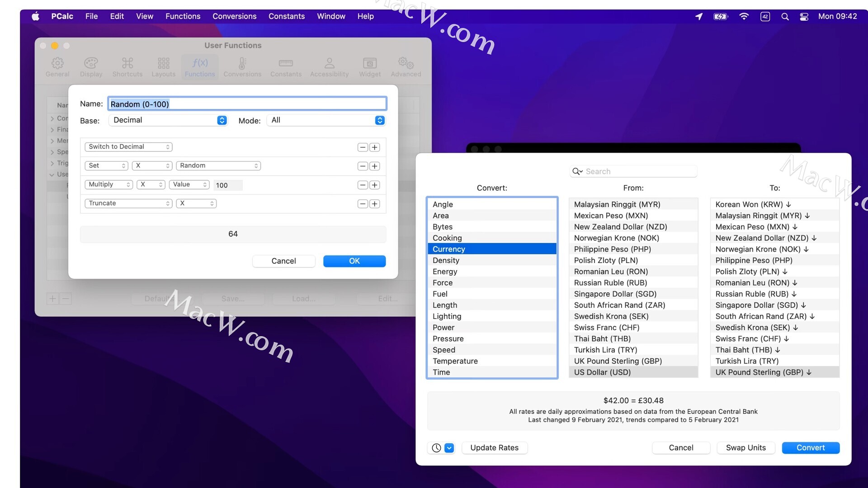This screenshot has height=488, width=868.
Task: Click the Update Rates button
Action: coord(494,448)
